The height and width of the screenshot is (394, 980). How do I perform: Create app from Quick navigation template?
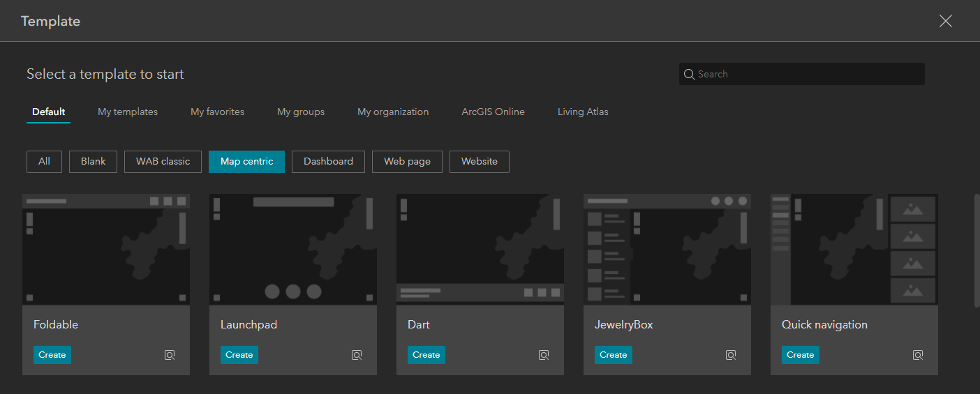coord(801,355)
